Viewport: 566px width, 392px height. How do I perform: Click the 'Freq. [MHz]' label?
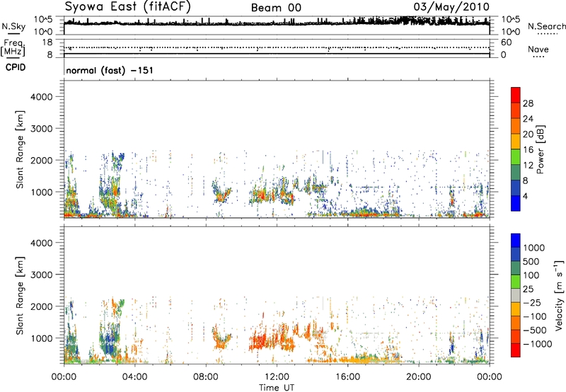[x=13, y=47]
